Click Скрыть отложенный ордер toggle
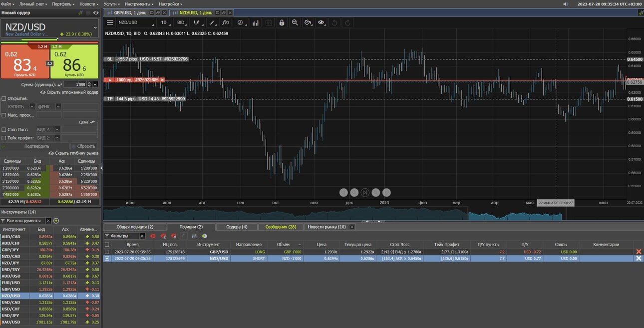 point(68,92)
